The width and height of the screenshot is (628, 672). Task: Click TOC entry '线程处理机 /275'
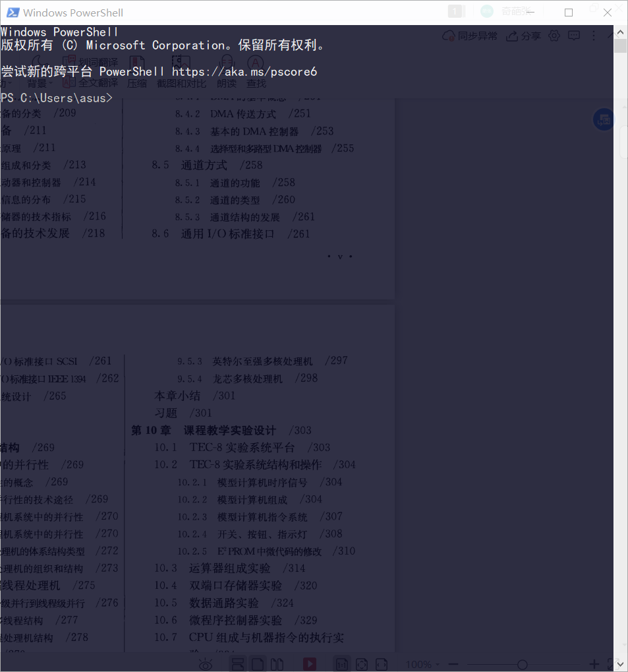click(x=48, y=585)
